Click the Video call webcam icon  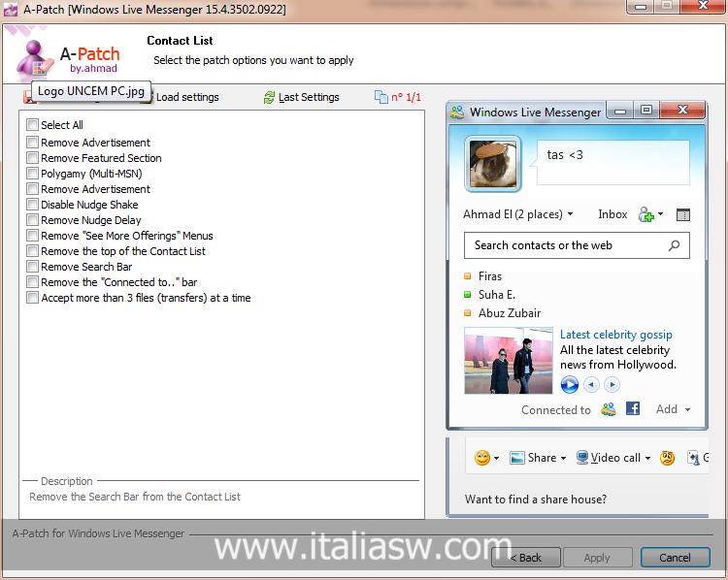click(582, 458)
